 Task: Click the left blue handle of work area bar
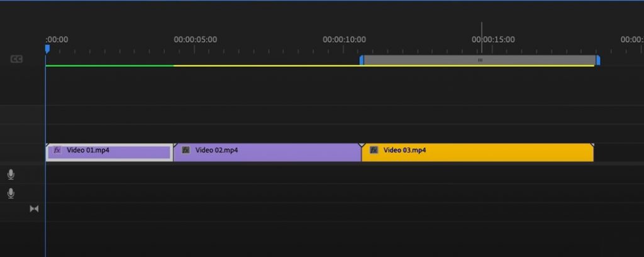pyautogui.click(x=362, y=60)
